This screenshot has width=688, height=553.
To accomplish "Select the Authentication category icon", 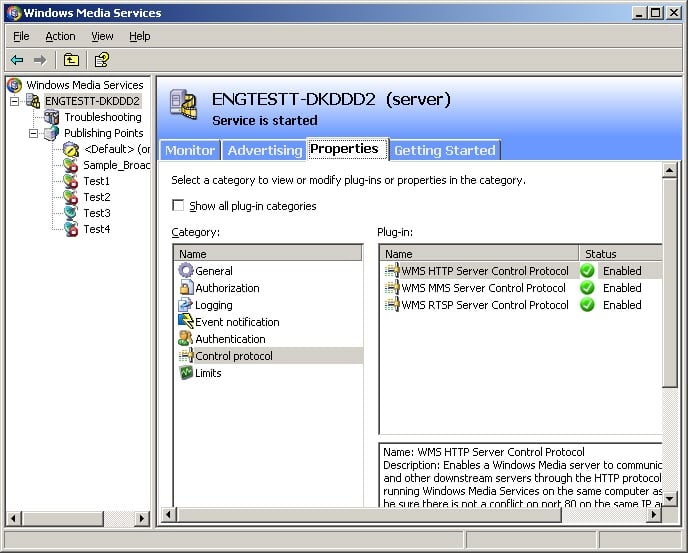I will pos(186,339).
